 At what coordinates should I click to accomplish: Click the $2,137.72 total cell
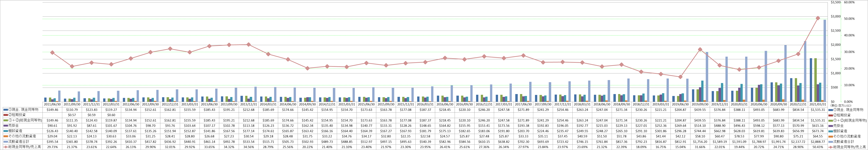click(x=798, y=142)
